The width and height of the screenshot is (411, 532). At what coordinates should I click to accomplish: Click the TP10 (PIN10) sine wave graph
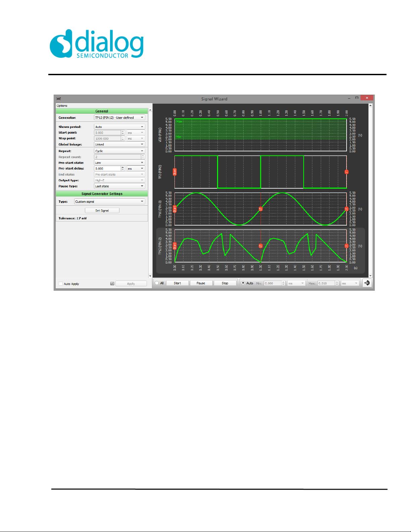coord(261,209)
